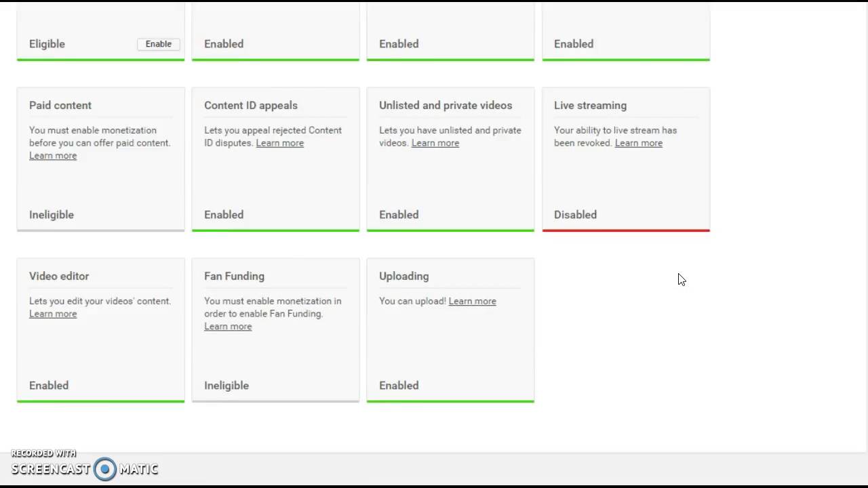Select the Uploading card heading
The height and width of the screenshot is (488, 868).
(x=403, y=277)
